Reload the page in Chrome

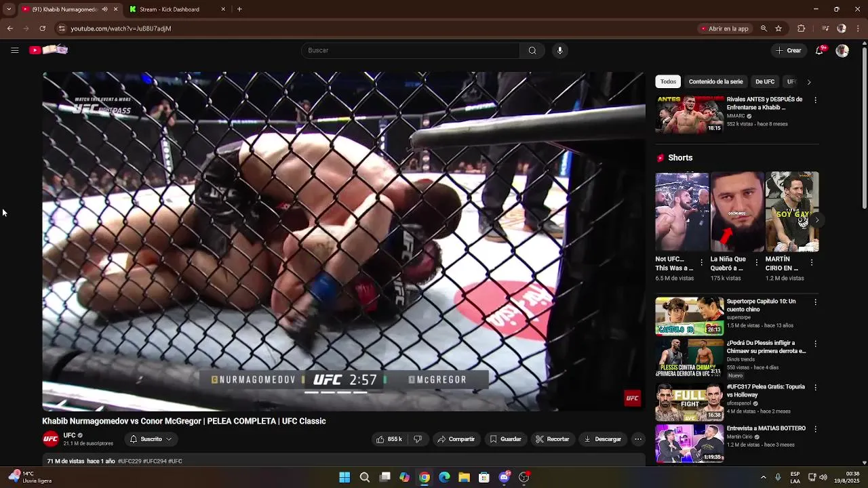pyautogui.click(x=42, y=28)
